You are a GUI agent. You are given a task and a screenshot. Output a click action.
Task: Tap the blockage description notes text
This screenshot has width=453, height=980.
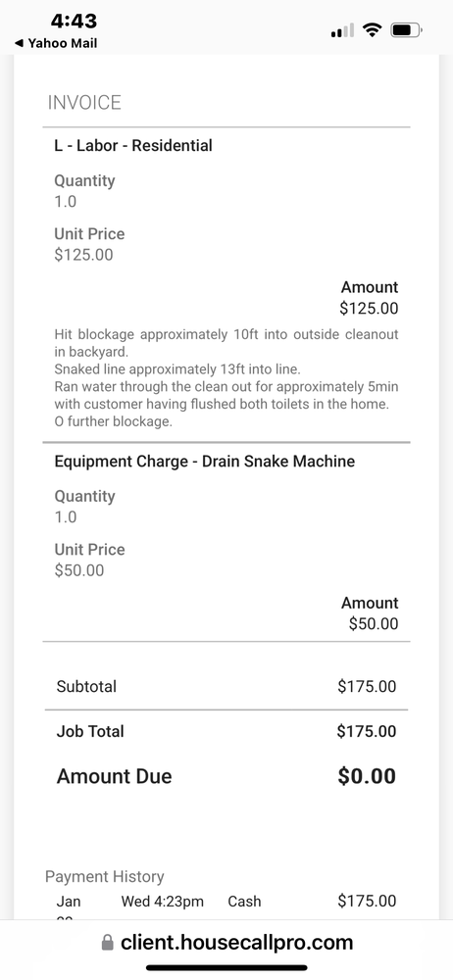[226, 378]
